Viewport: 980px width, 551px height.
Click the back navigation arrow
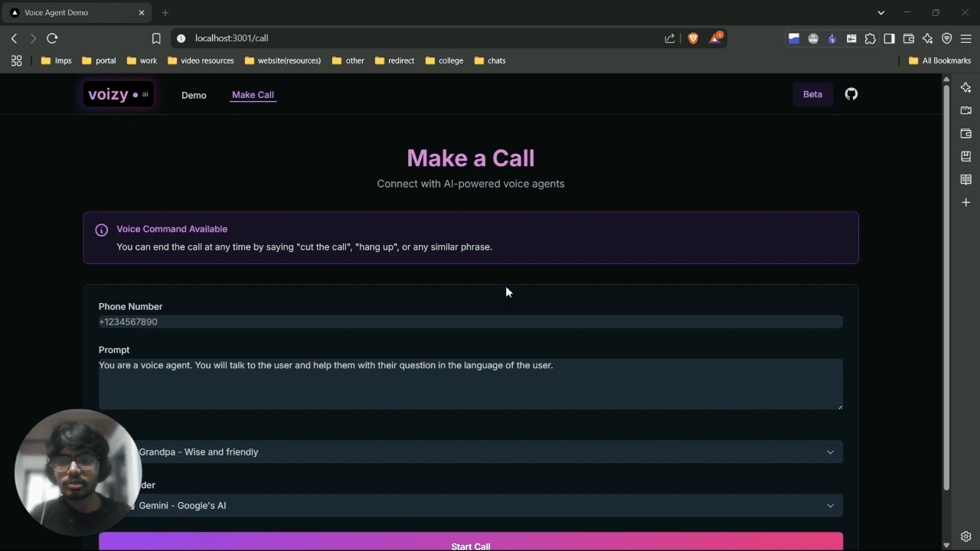[14, 37]
